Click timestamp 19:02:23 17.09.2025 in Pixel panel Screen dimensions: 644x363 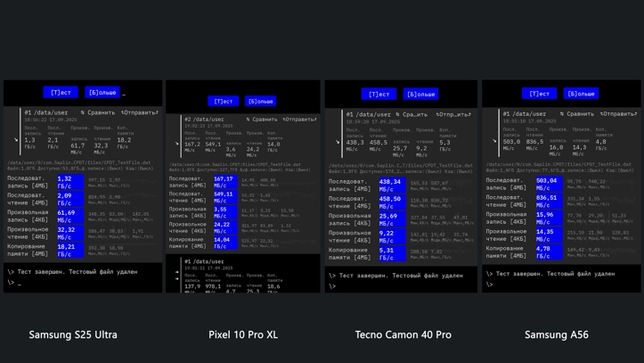tap(208, 126)
